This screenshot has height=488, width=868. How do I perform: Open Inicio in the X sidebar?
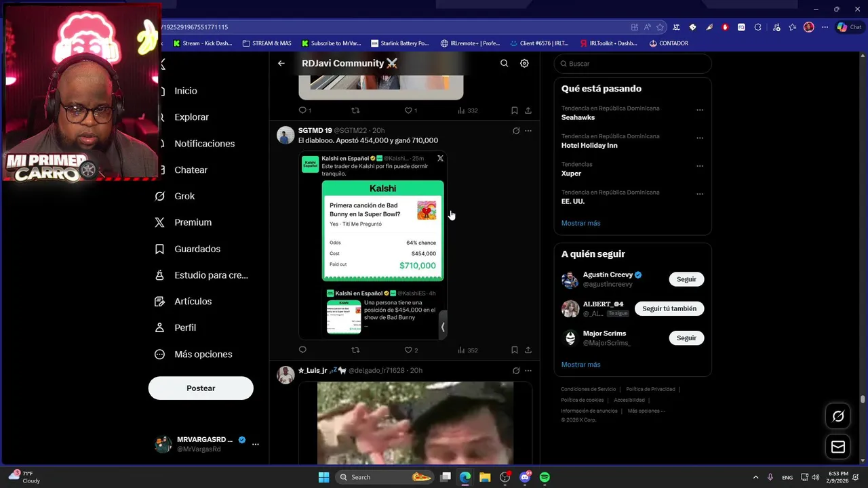tap(185, 91)
